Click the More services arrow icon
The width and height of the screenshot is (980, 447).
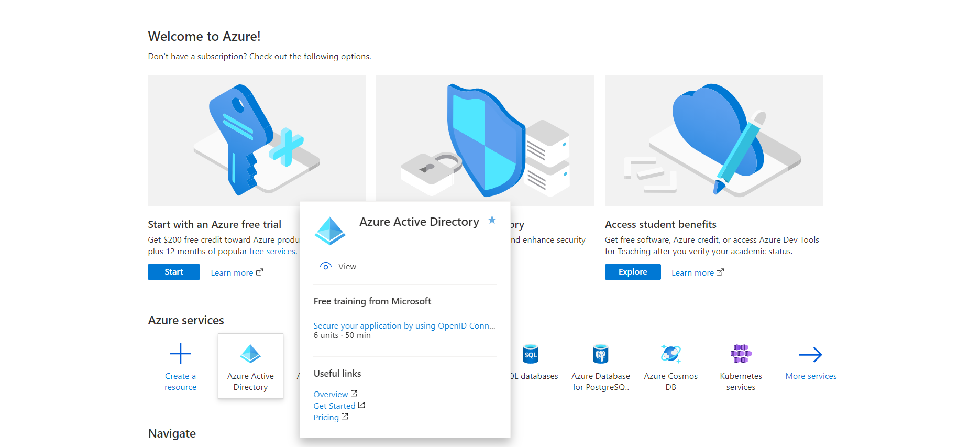[x=811, y=355]
